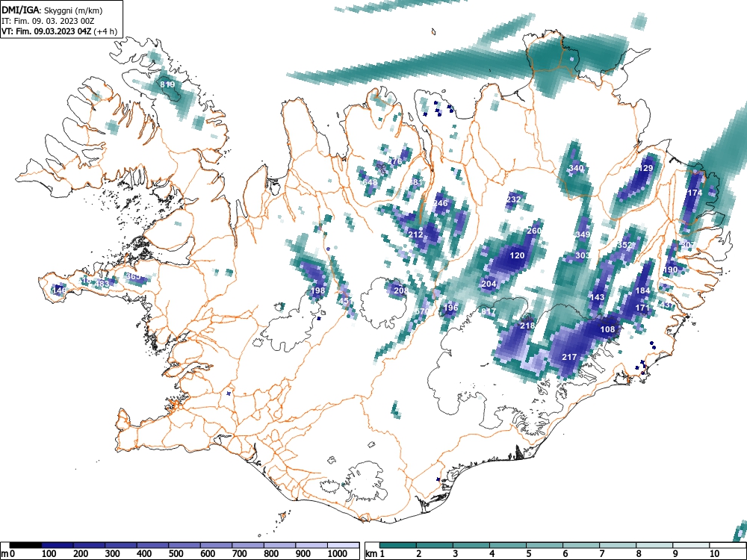Click the '171' visibility value on the map

click(x=642, y=308)
